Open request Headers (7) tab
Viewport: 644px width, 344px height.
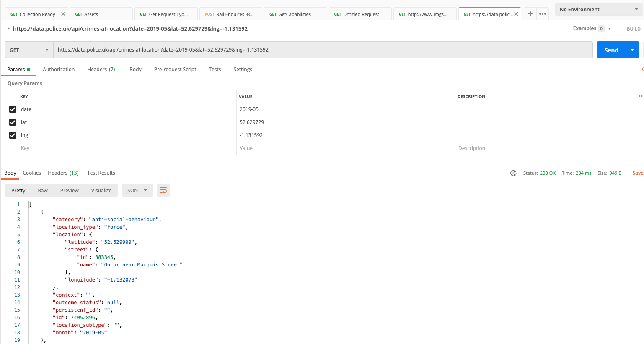point(101,70)
